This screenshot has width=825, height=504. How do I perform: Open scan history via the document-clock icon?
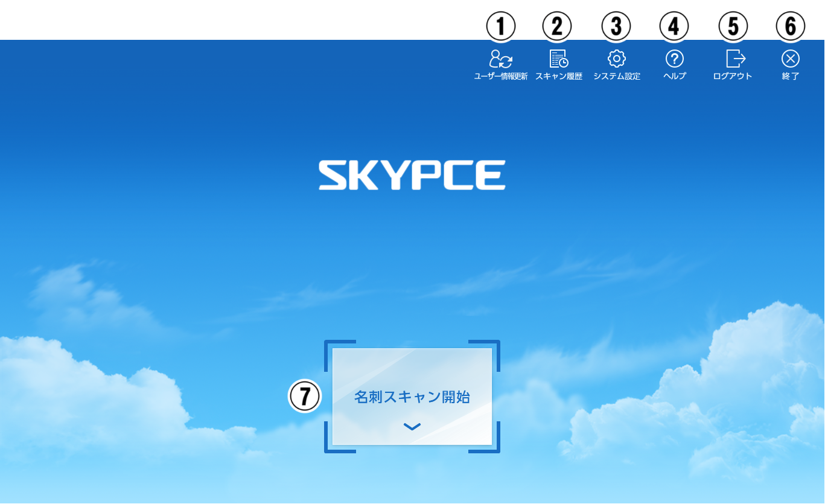[x=558, y=59]
